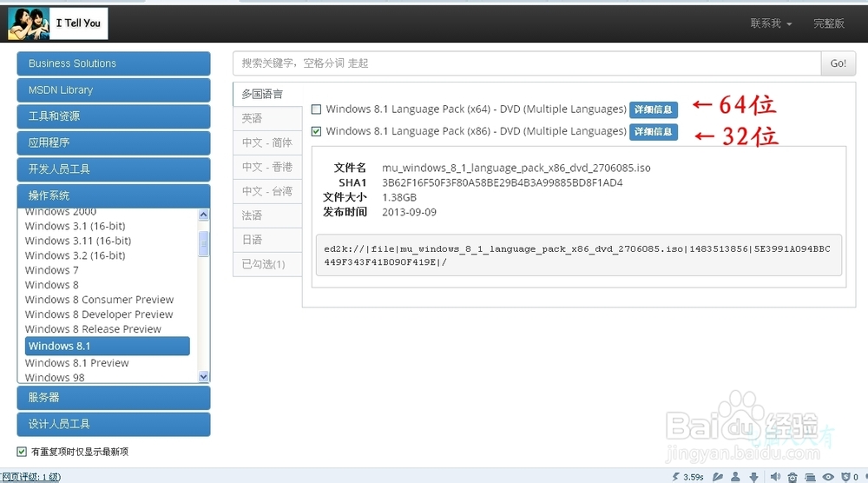Click the shield icon in status bar
This screenshot has width=868, height=483.
click(x=845, y=477)
